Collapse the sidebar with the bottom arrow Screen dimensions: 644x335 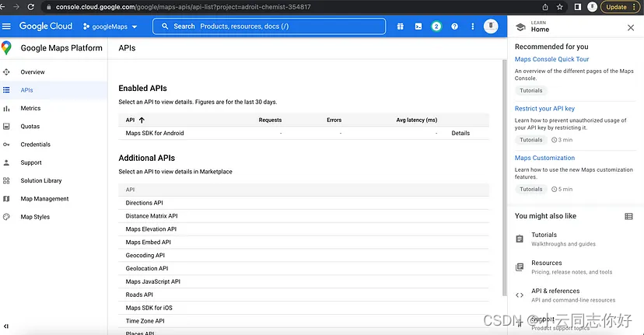coord(5,326)
